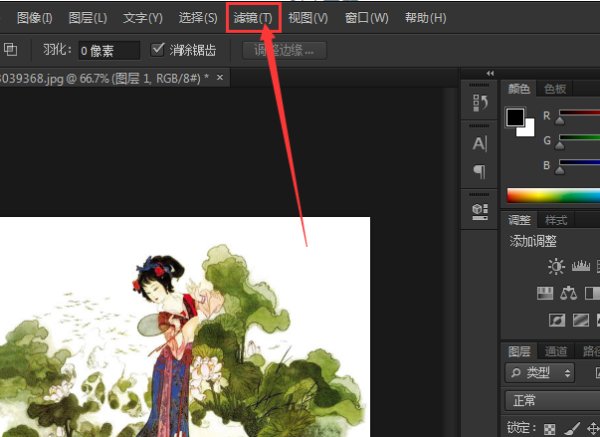The height and width of the screenshot is (437, 600).
Task: Select the intersect-with-selection mode icon
Action: coord(10,49)
